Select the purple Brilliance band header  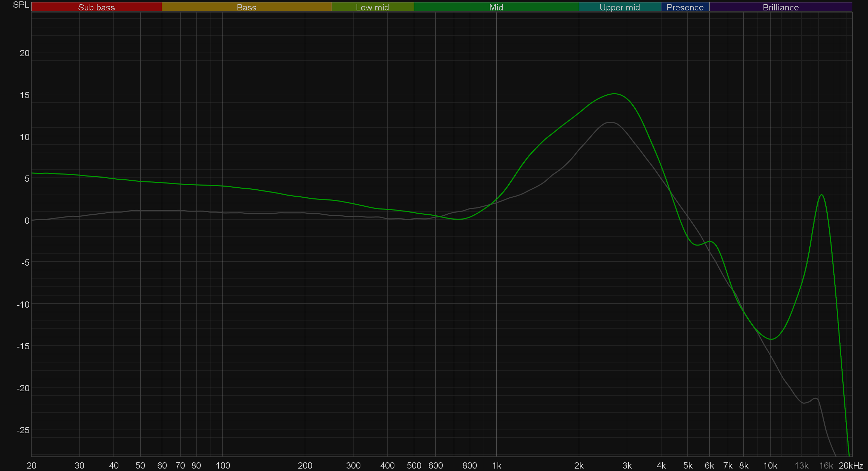tap(781, 7)
